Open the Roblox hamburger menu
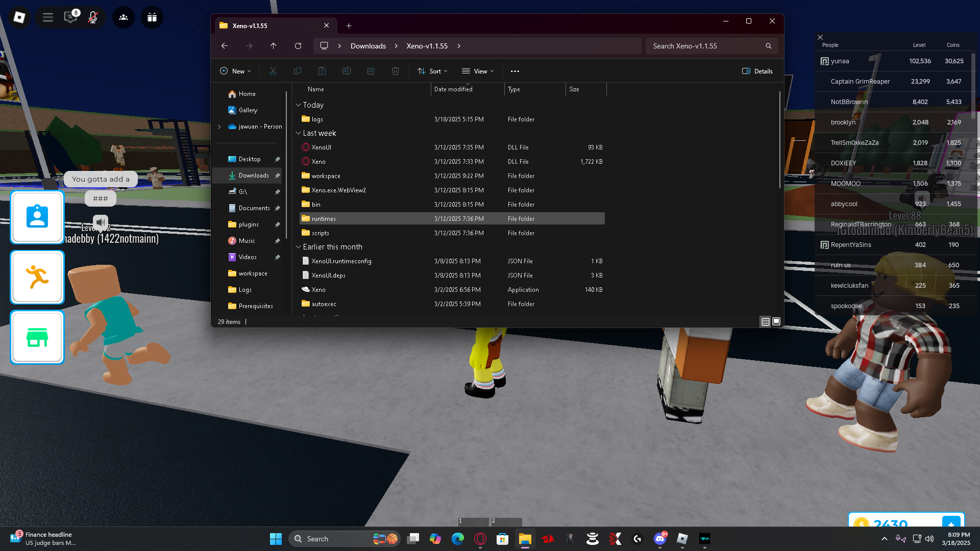 pyautogui.click(x=48, y=17)
